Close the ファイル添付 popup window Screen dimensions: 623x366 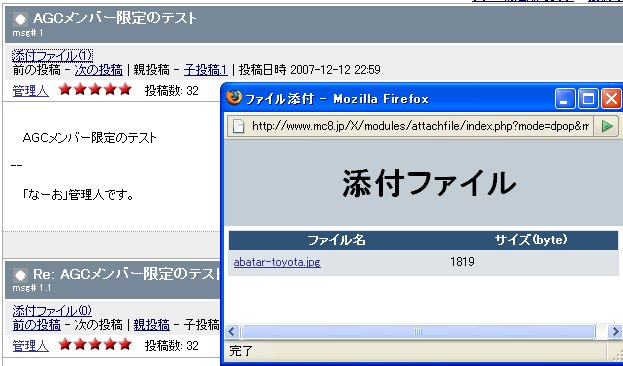[x=611, y=99]
